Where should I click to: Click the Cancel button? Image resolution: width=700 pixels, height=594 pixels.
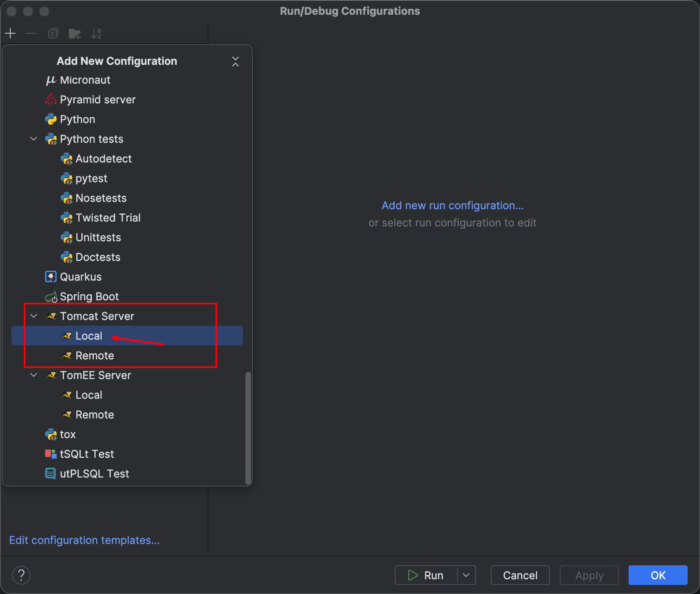[520, 576]
